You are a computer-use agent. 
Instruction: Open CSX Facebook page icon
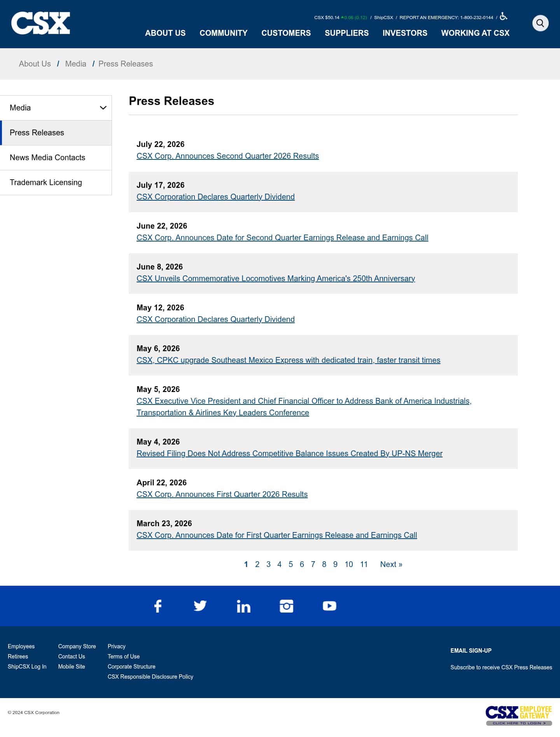coord(158,606)
